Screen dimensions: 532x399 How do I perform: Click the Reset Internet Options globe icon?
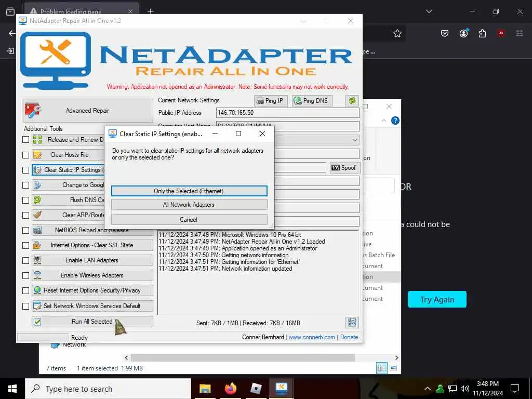(37, 290)
